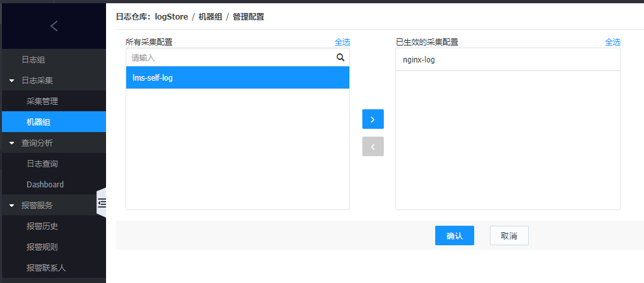Collapse the 日志采集 menu section
Image resolution: width=644 pixels, height=283 pixels.
[x=12, y=81]
